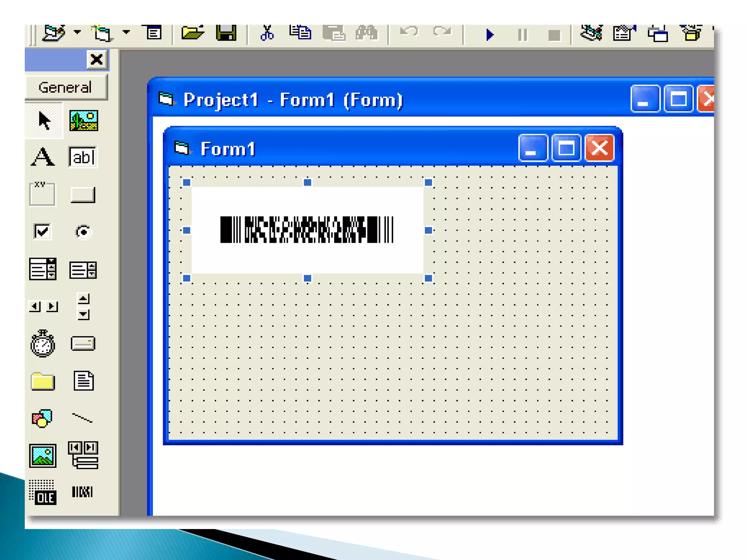The height and width of the screenshot is (560, 747).
Task: Select the OLE control tool
Action: [43, 493]
